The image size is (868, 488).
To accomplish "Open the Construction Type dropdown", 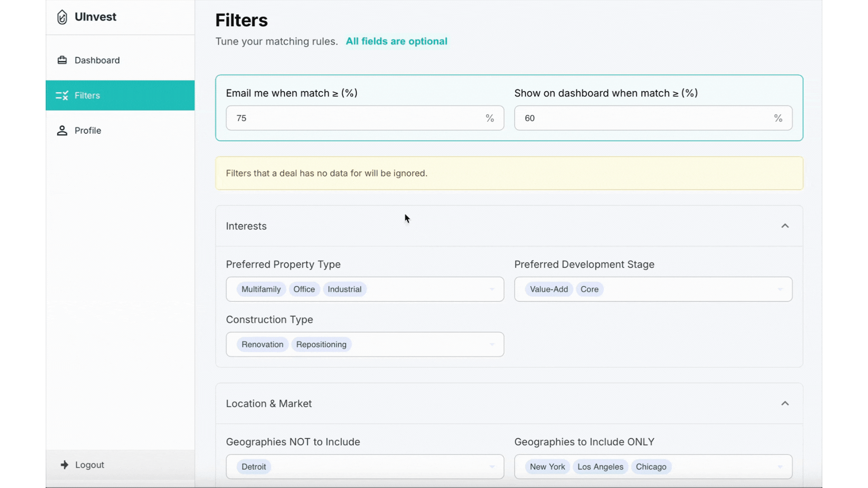I will click(x=491, y=344).
